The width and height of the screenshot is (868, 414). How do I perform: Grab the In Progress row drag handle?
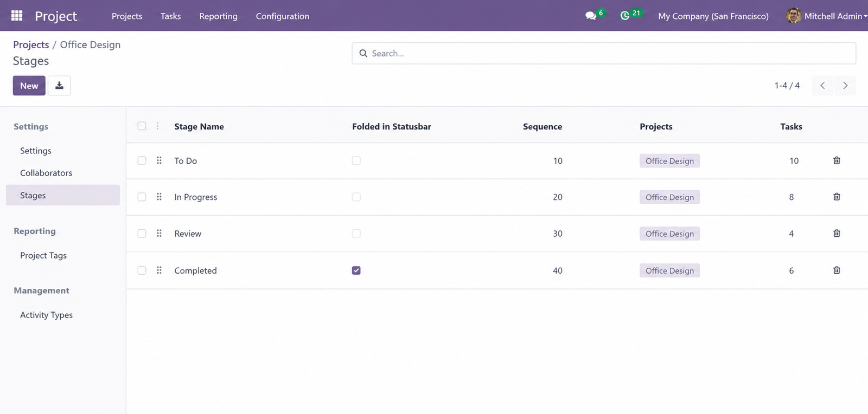pyautogui.click(x=159, y=197)
